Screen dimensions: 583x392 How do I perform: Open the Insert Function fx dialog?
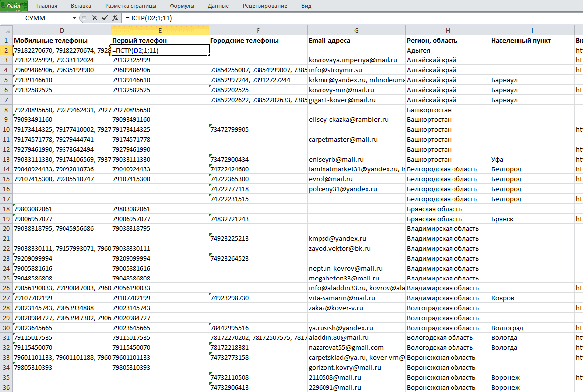[x=115, y=18]
